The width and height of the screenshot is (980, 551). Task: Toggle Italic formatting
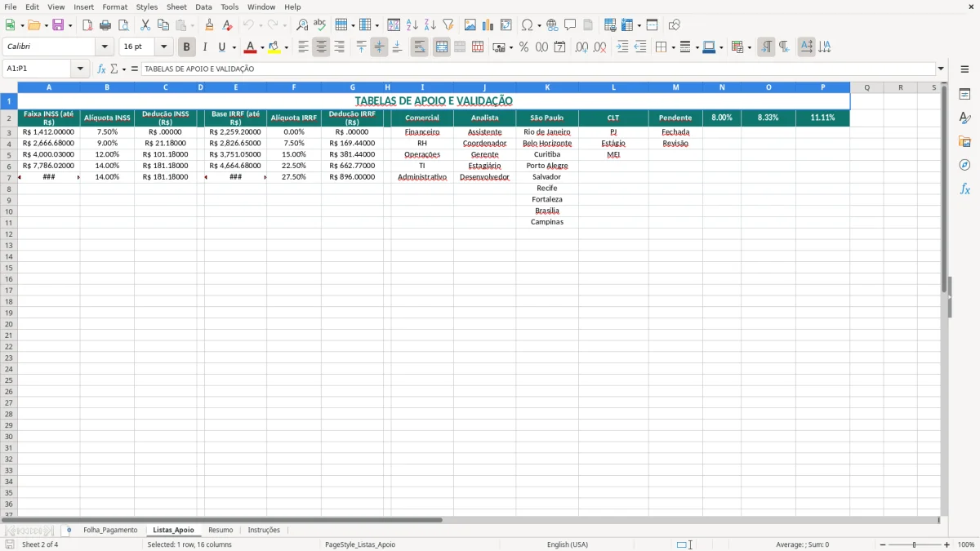pos(205,47)
